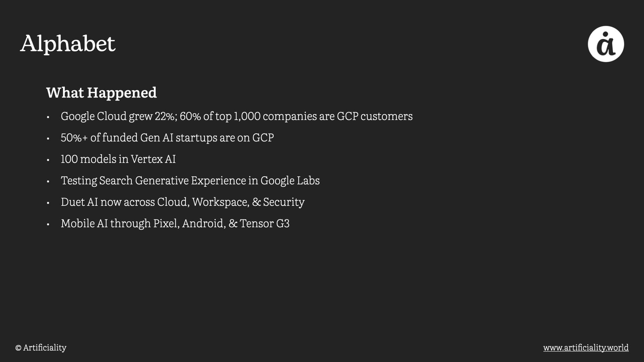Click bullet dot before Mobile AI line
This screenshot has height=362, width=644.
coord(48,225)
